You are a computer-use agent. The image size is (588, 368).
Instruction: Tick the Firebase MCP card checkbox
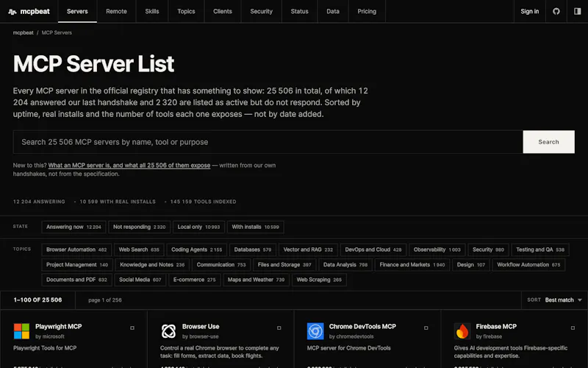[573, 328]
